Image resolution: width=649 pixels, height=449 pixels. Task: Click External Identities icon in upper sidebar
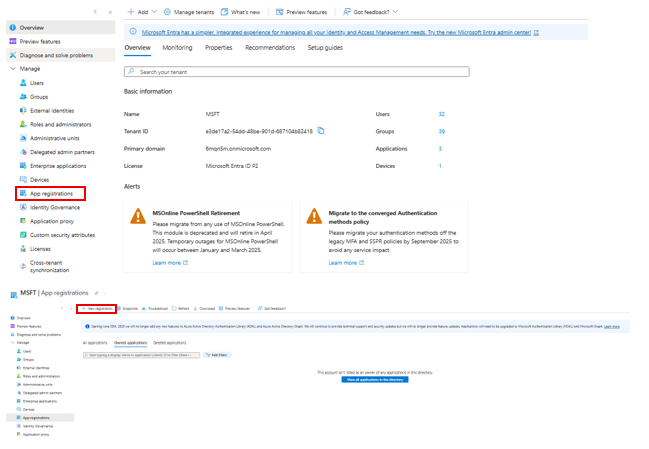coord(23,110)
